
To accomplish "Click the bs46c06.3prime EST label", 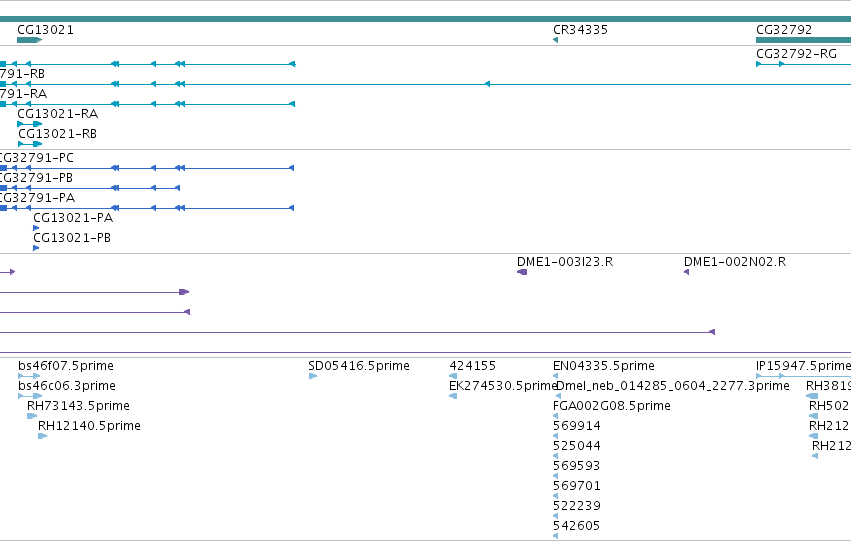I will click(x=67, y=386).
